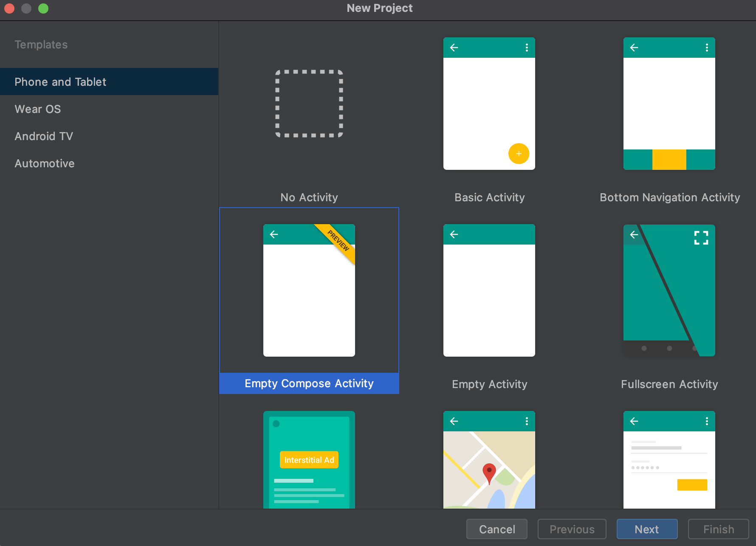Viewport: 756px width, 546px height.
Task: Click the red map pin in Maps preview
Action: [489, 473]
